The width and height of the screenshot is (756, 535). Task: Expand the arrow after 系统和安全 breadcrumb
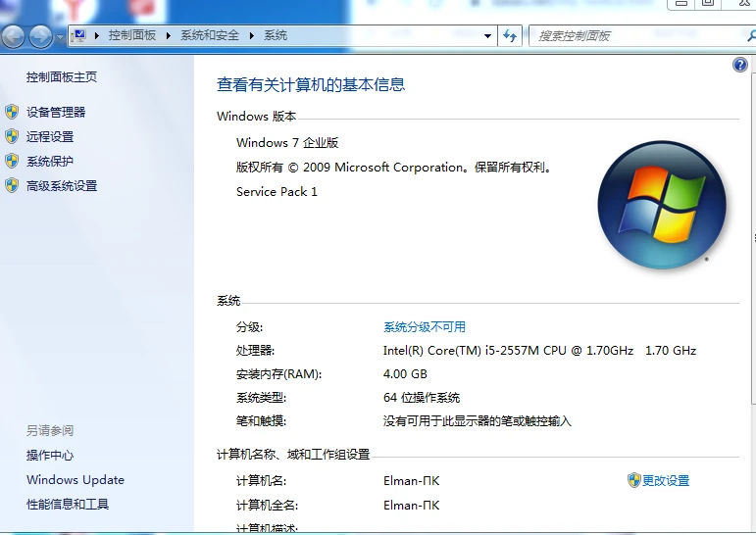(252, 35)
